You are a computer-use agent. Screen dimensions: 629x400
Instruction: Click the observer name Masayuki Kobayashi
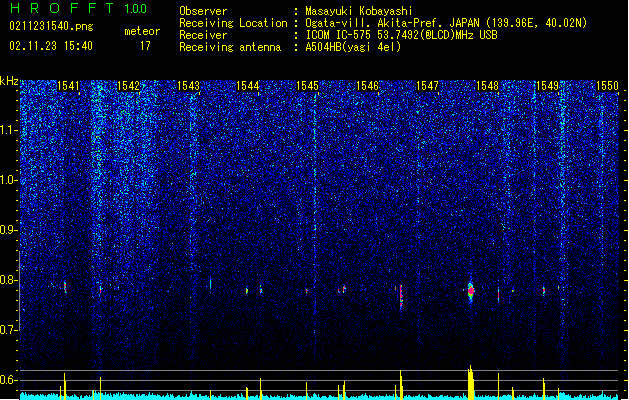pos(359,11)
